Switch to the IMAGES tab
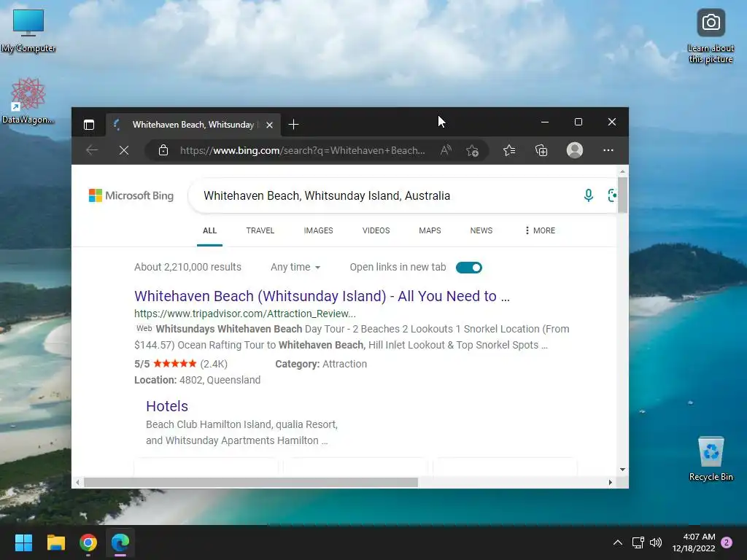 [318, 230]
